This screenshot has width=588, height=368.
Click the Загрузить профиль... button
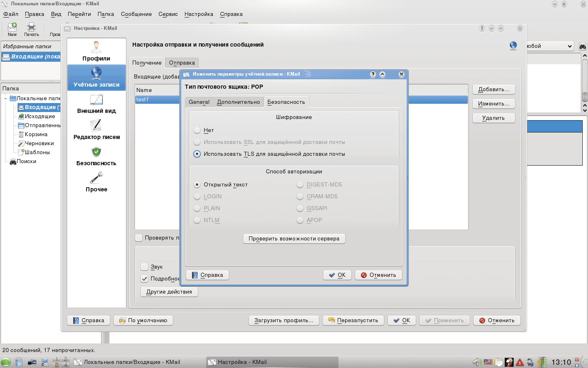click(x=284, y=320)
